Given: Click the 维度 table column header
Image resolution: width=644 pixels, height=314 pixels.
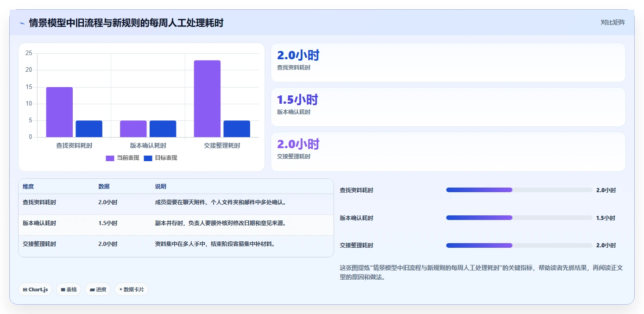Looking at the screenshot, I should 28,187.
